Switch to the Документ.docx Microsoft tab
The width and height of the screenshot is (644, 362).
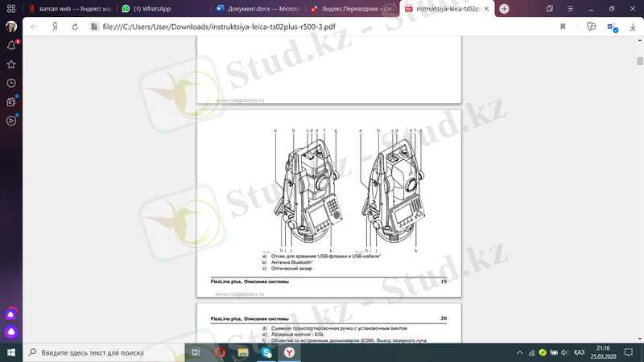(x=258, y=9)
